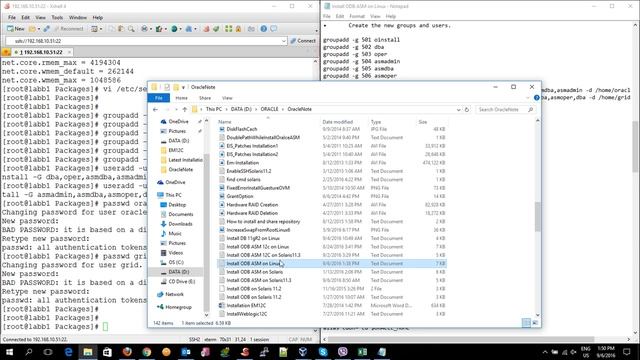This screenshot has height=360, width=640.
Task: Click the Explorer file list vertical scrollbar
Action: tap(538, 218)
